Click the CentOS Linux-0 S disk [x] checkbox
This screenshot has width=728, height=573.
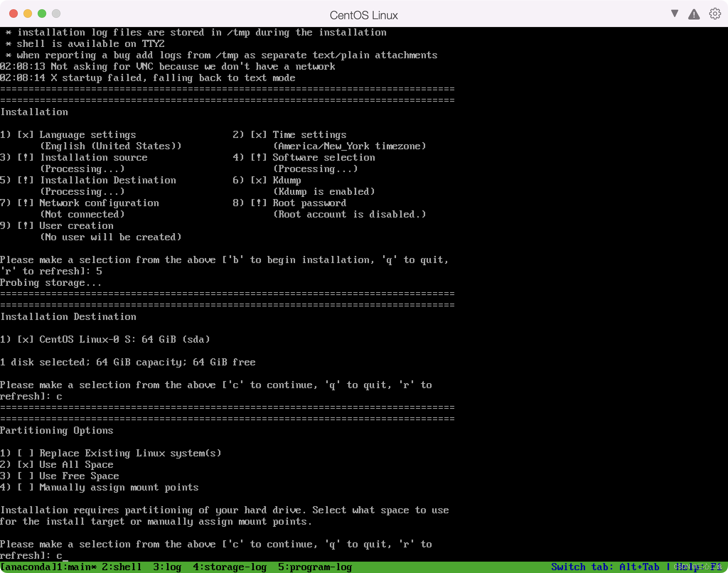[x=26, y=339]
